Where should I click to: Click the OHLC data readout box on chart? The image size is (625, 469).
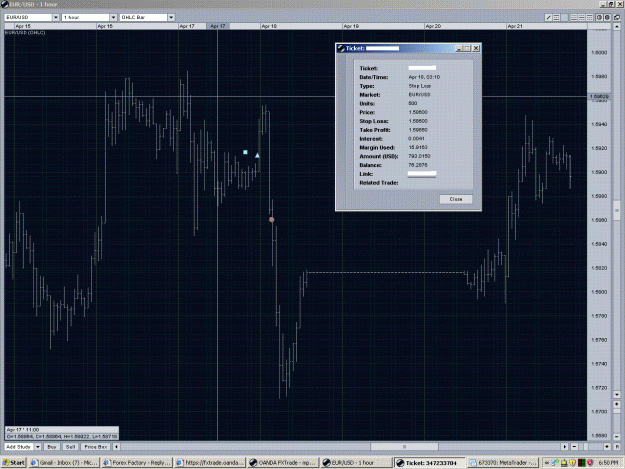tap(62, 433)
